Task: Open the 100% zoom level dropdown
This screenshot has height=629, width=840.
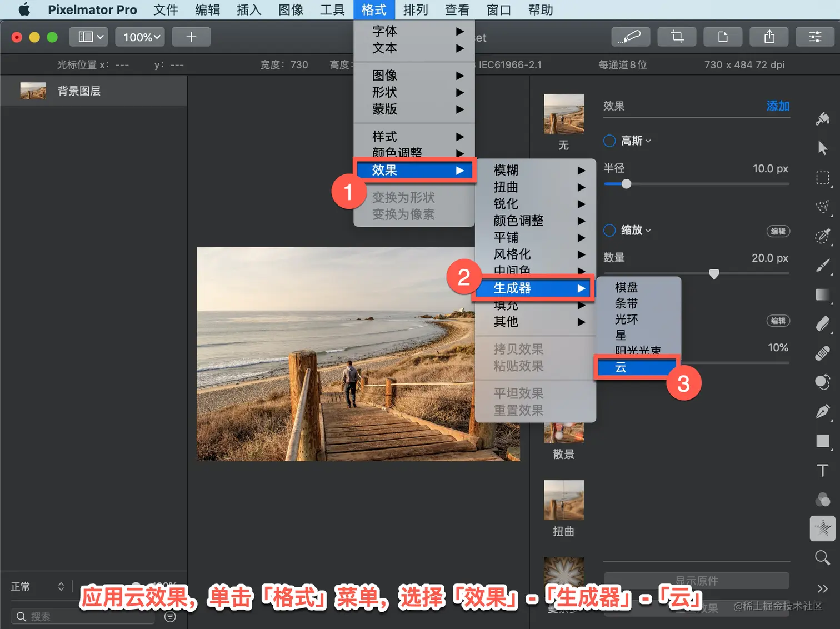Action: (140, 37)
